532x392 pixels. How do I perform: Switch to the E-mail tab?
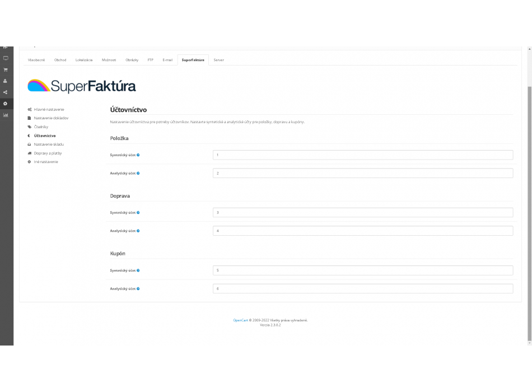[167, 60]
